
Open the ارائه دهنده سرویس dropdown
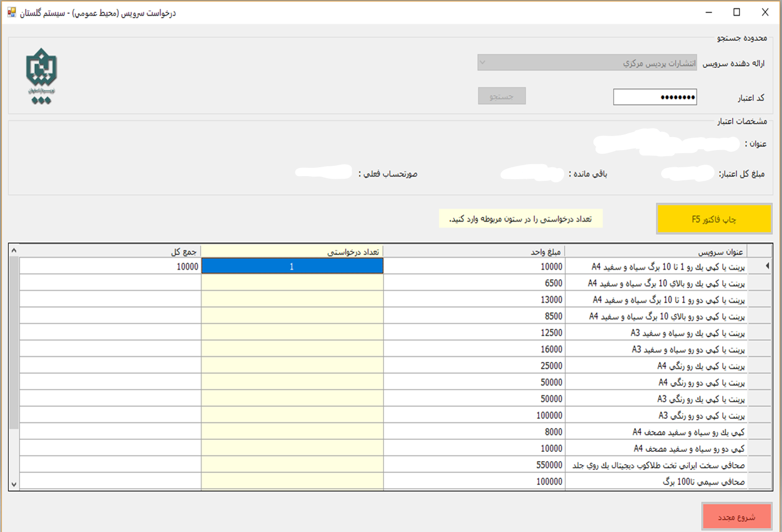tap(587, 63)
